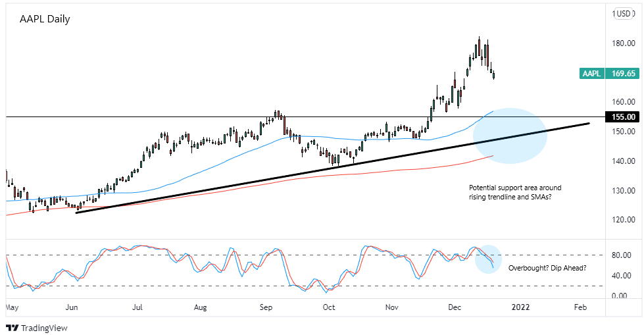Click the Oct label on time axis
The width and height of the screenshot is (644, 335).
coord(329,307)
